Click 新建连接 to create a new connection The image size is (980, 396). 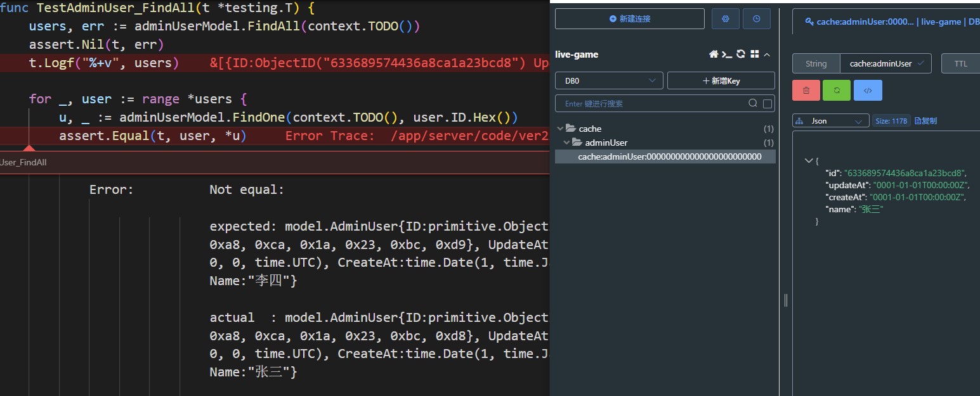coord(629,18)
